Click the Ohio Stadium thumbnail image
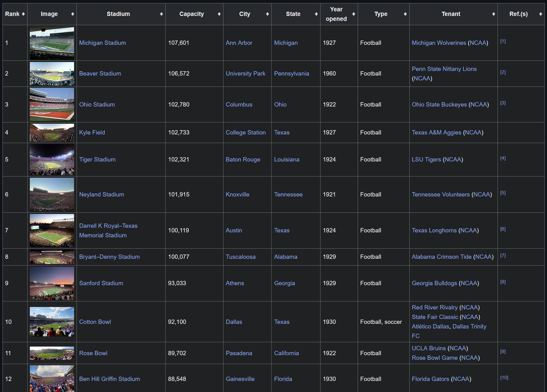This screenshot has height=392, width=547. coord(52,104)
